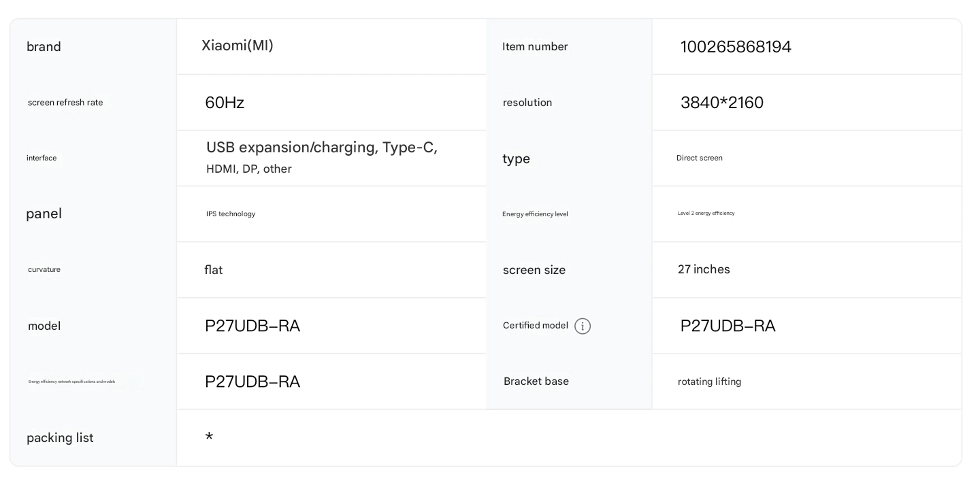Click the P27UDB-RA value in model row
980x493 pixels.
252,326
